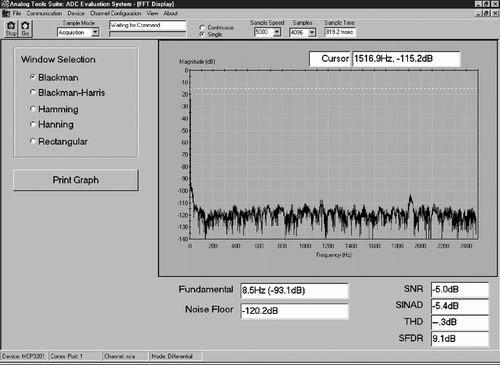The height and width of the screenshot is (365, 500).
Task: Click the Sample Time input field
Action: (x=340, y=32)
